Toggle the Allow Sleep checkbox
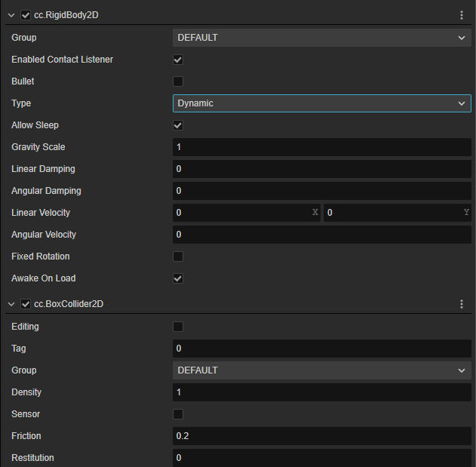 pos(178,125)
